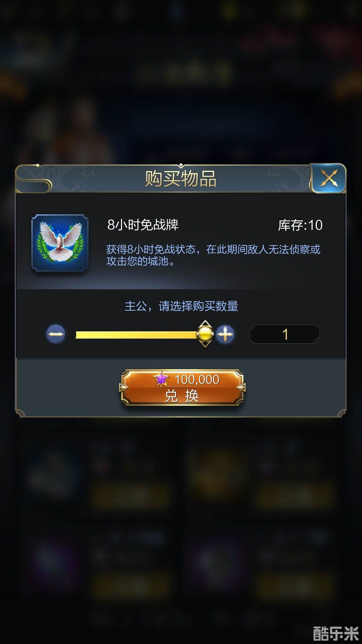The image size is (362, 644).
Task: Tap the purple star currency icon
Action: pos(162,379)
